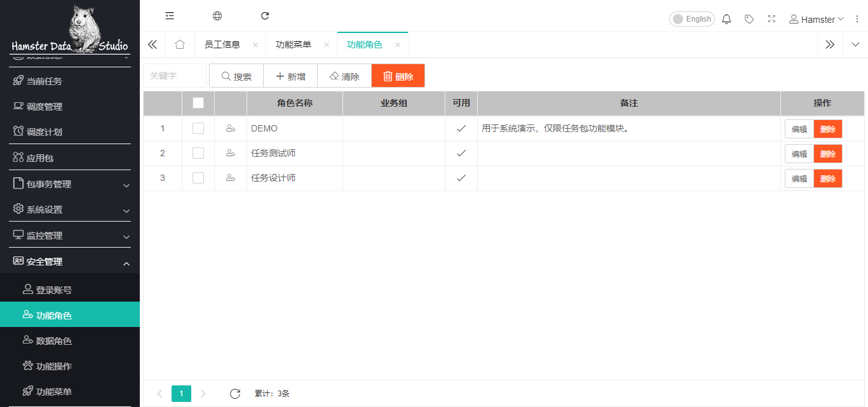Refresh the table using pagination reload icon
868x407 pixels.
[235, 394]
